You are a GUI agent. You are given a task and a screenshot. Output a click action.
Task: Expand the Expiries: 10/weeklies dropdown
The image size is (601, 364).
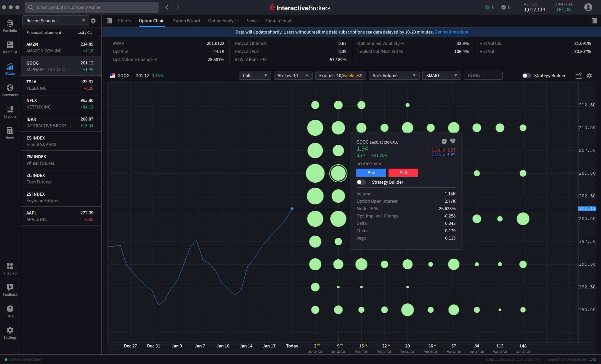[340, 75]
